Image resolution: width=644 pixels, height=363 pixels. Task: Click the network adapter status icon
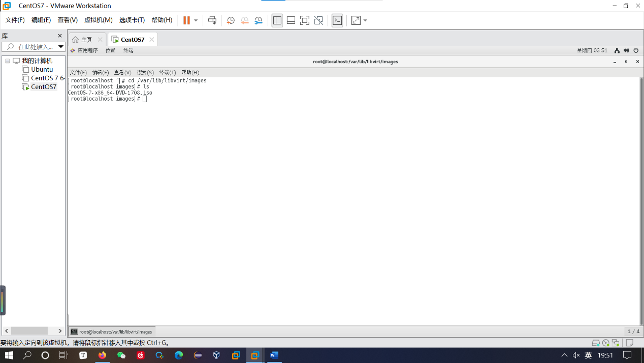(x=616, y=343)
